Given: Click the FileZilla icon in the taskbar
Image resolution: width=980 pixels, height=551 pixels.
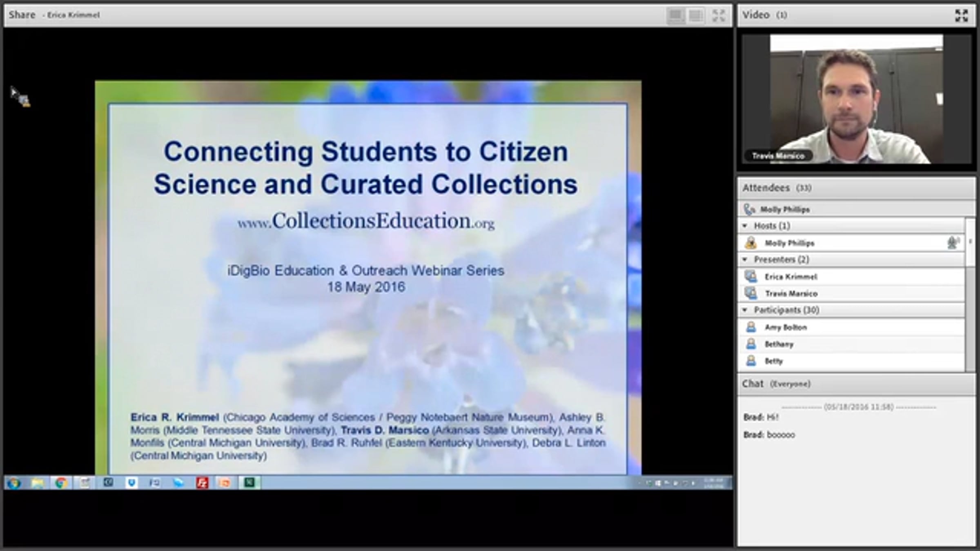Looking at the screenshot, I should coord(202,483).
